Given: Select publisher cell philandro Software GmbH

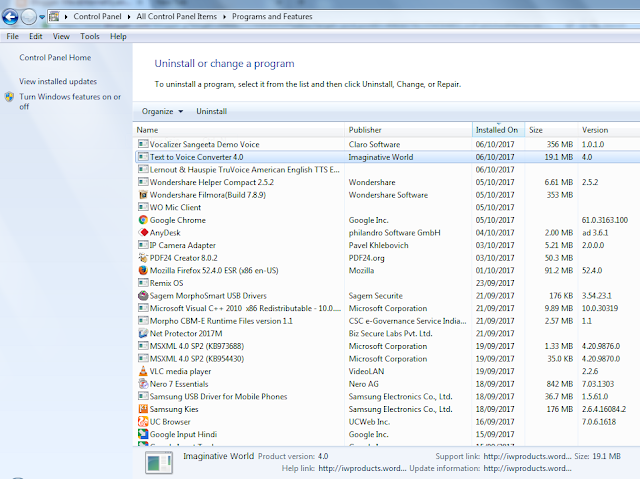Looking at the screenshot, I should click(x=394, y=233).
